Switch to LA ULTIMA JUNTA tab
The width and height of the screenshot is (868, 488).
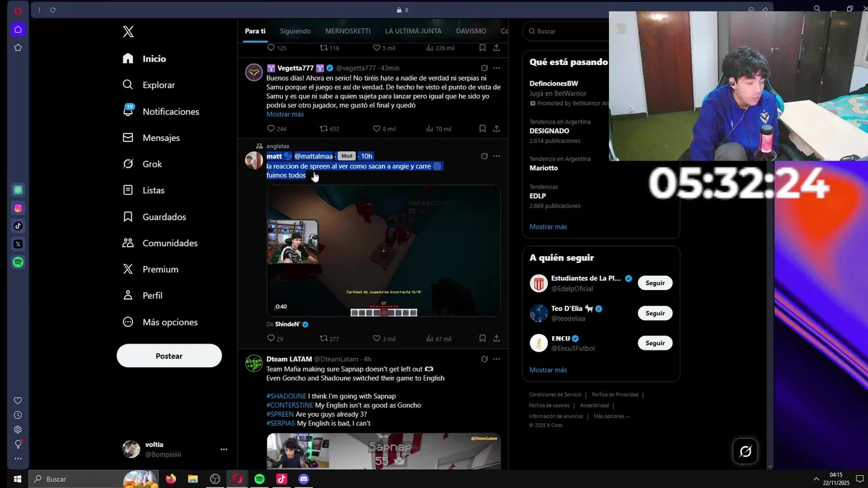click(413, 31)
